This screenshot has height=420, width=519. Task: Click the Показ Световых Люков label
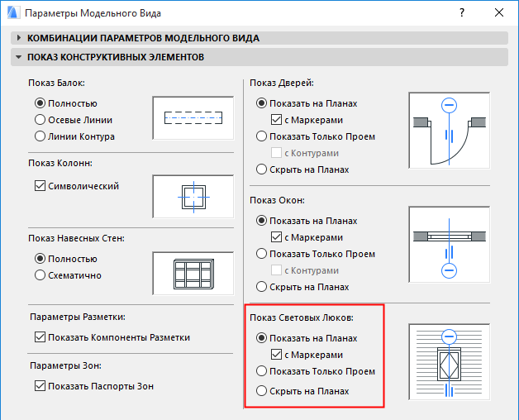tap(302, 317)
